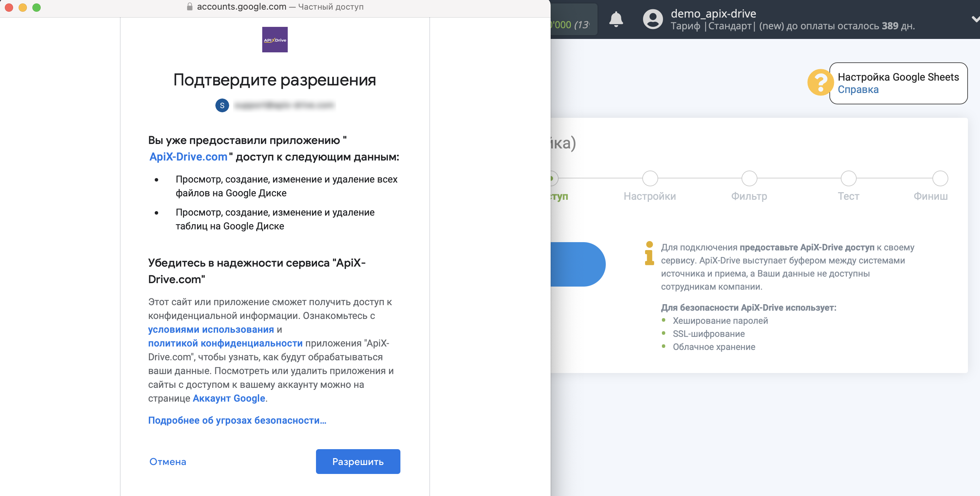Click the account avatar with letter S
980x496 pixels.
pyautogui.click(x=222, y=105)
